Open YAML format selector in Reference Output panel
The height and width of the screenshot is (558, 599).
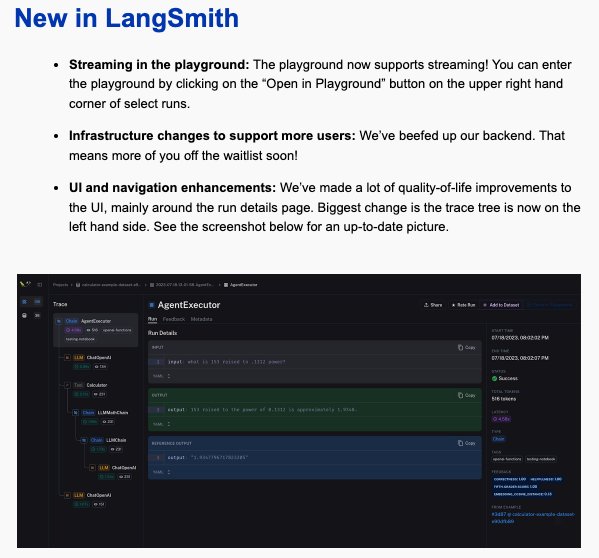point(162,472)
